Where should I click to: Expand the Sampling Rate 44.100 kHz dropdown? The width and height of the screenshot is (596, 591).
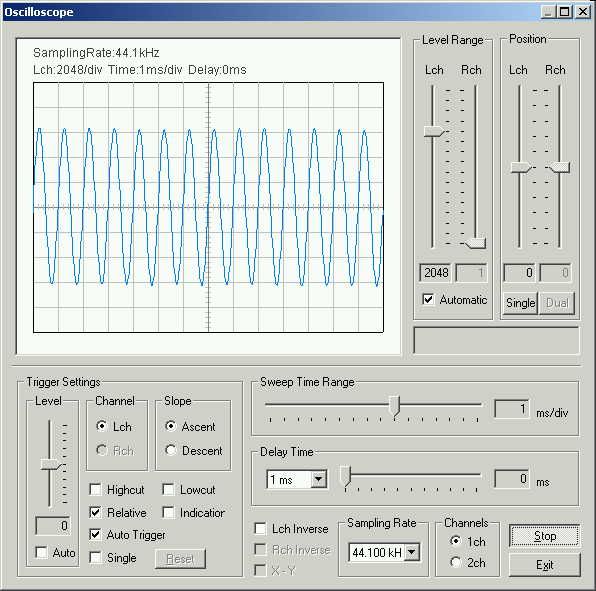(x=412, y=552)
